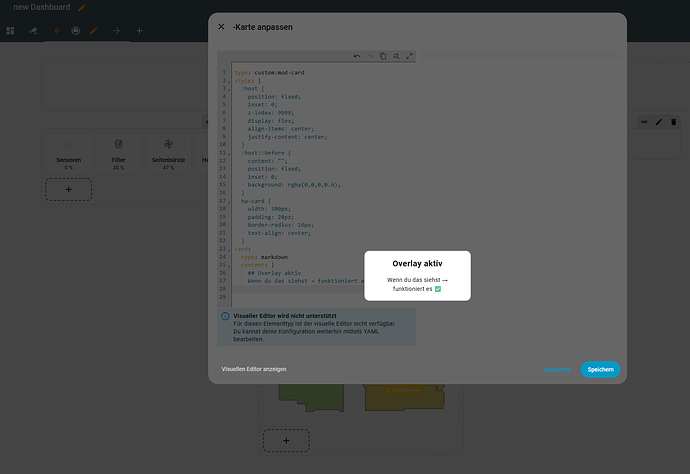Open the camera view tab
Image resolution: width=690 pixels, height=474 pixels.
[33, 31]
